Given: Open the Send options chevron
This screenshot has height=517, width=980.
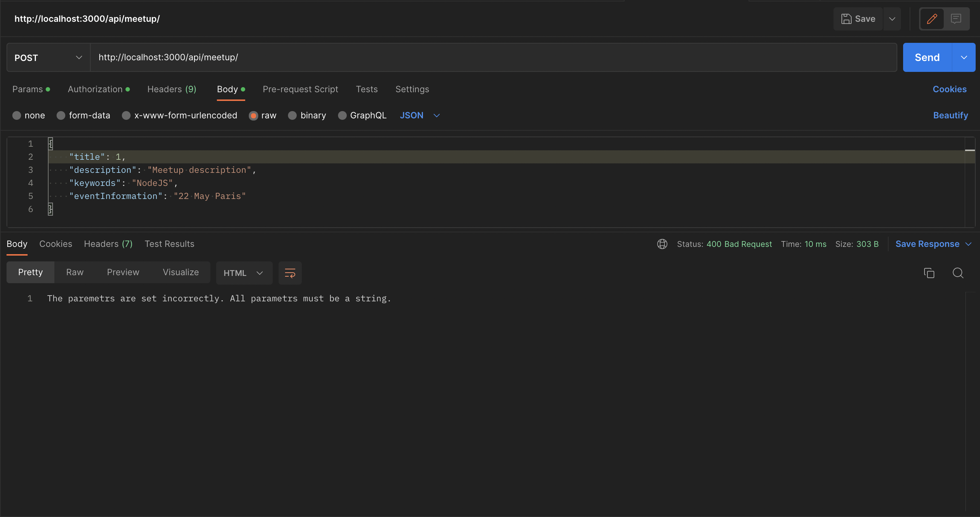Looking at the screenshot, I should pyautogui.click(x=964, y=57).
